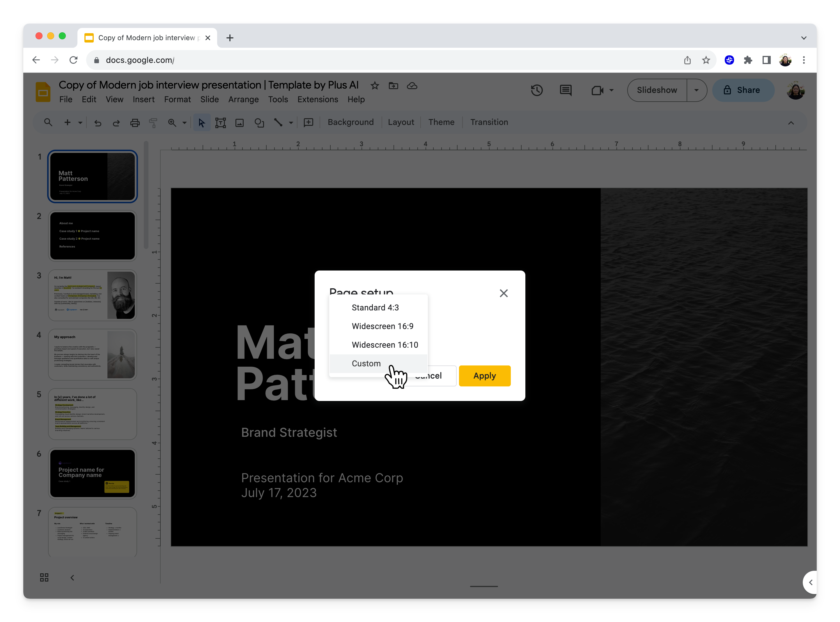
Task: Collapse the toolbar with chevron up
Action: [791, 123]
